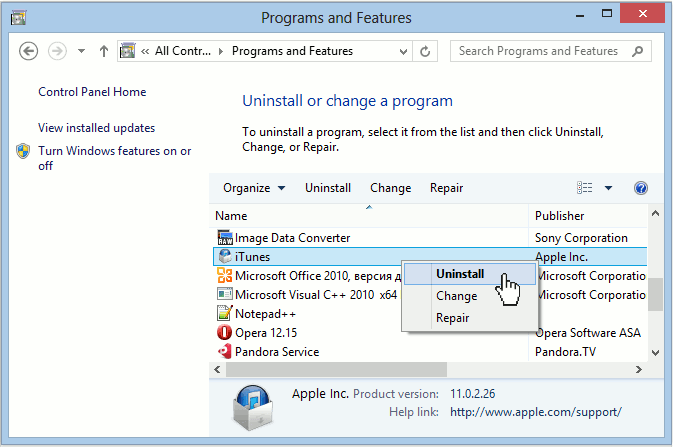The height and width of the screenshot is (447, 673).
Task: Expand the address bar history dropdown
Action: pyautogui.click(x=403, y=52)
